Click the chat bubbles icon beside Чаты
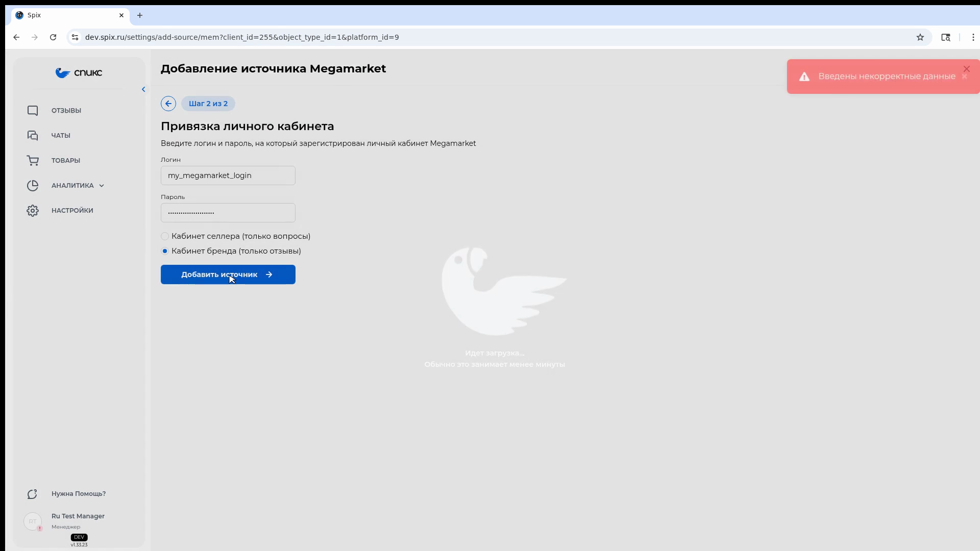 [x=33, y=136]
